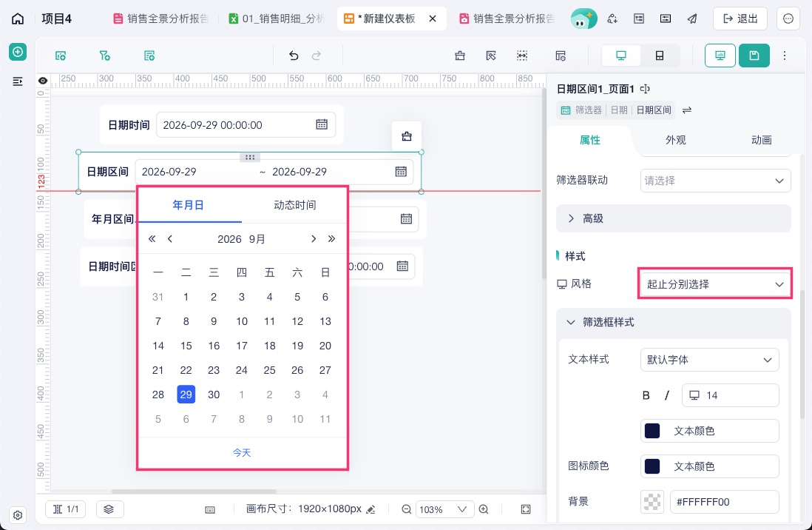Click the #FFFFFF00 background color input
The height and width of the screenshot is (530, 812).
pyautogui.click(x=725, y=501)
